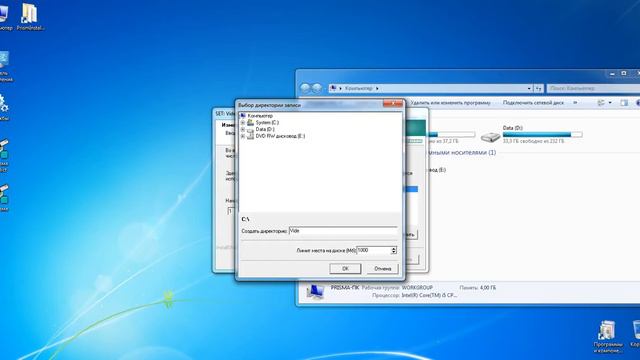Increase the disk limit with the up arrow
The height and width of the screenshot is (360, 640).
tap(393, 248)
